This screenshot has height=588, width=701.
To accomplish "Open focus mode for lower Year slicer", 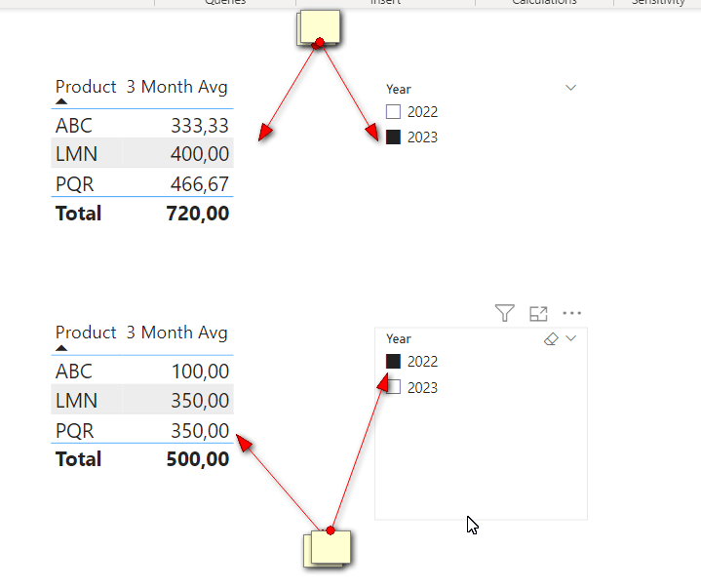I will pos(538,313).
